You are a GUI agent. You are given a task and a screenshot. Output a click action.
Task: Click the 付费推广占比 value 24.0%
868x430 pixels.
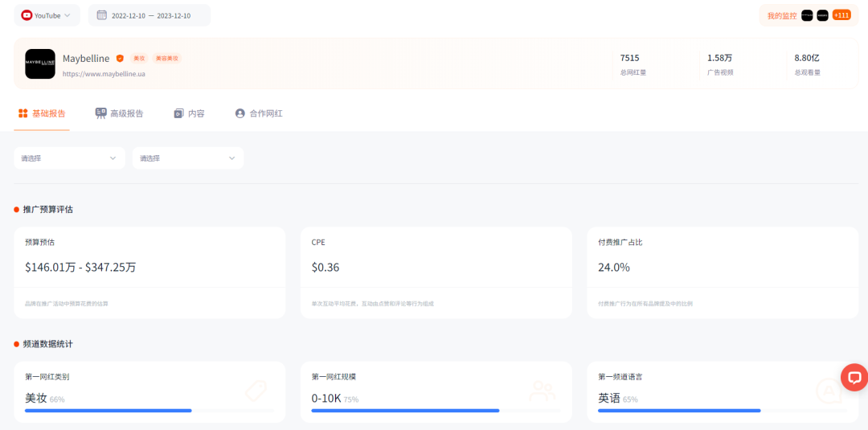click(x=614, y=268)
